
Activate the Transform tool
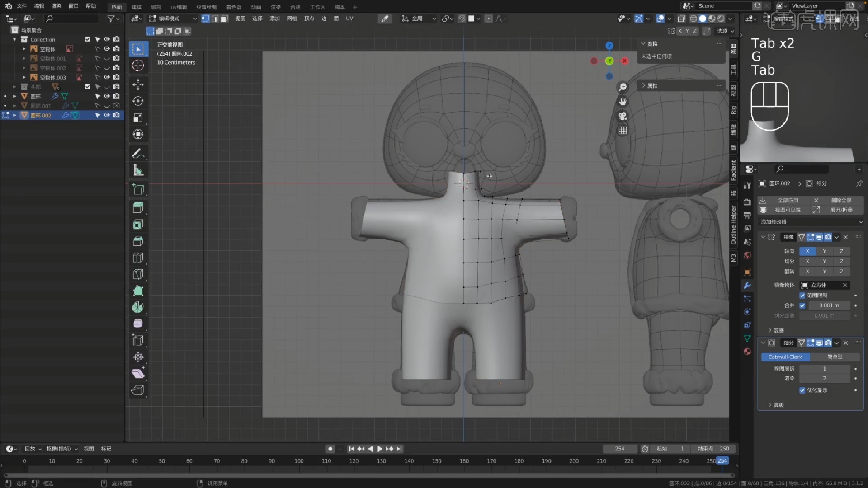pyautogui.click(x=138, y=135)
